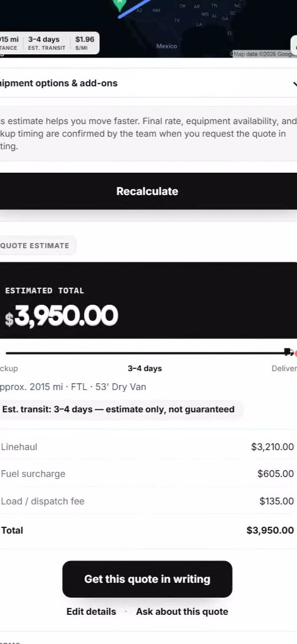Click the green origin pin on map
This screenshot has width=297, height=644.
(x=119, y=4)
